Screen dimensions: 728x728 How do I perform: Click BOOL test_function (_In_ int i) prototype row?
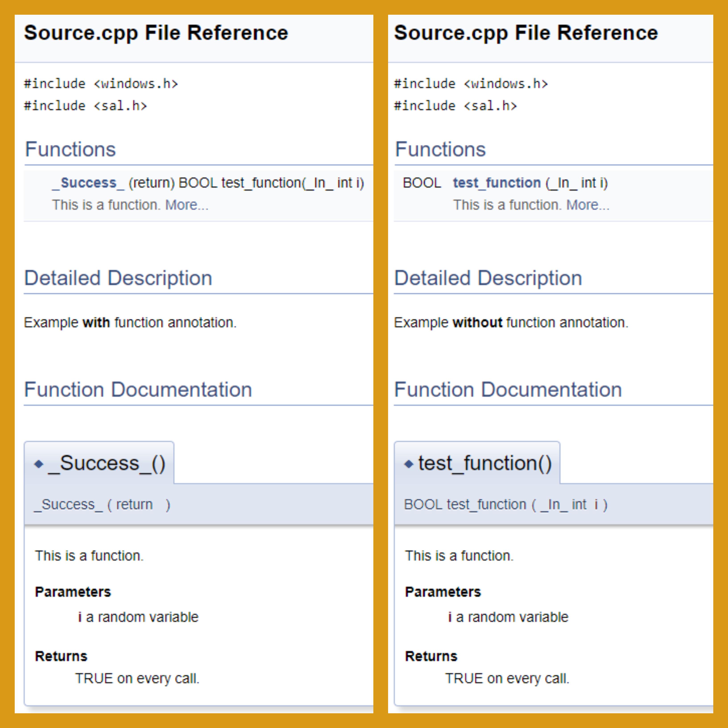pyautogui.click(x=505, y=505)
